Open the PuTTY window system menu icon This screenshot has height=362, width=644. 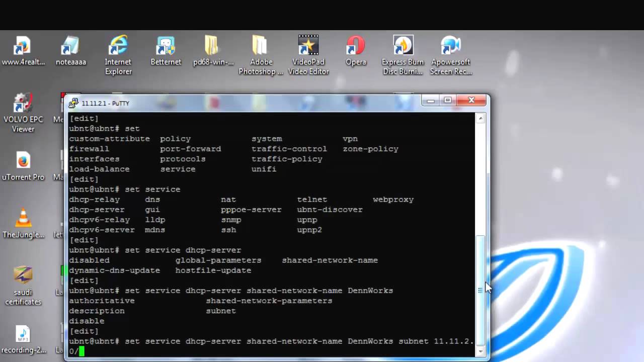[74, 103]
